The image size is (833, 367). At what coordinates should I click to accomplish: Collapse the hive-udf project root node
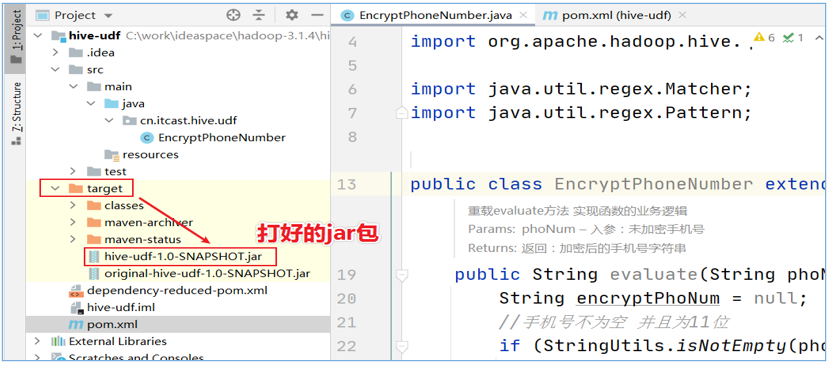pos(38,36)
